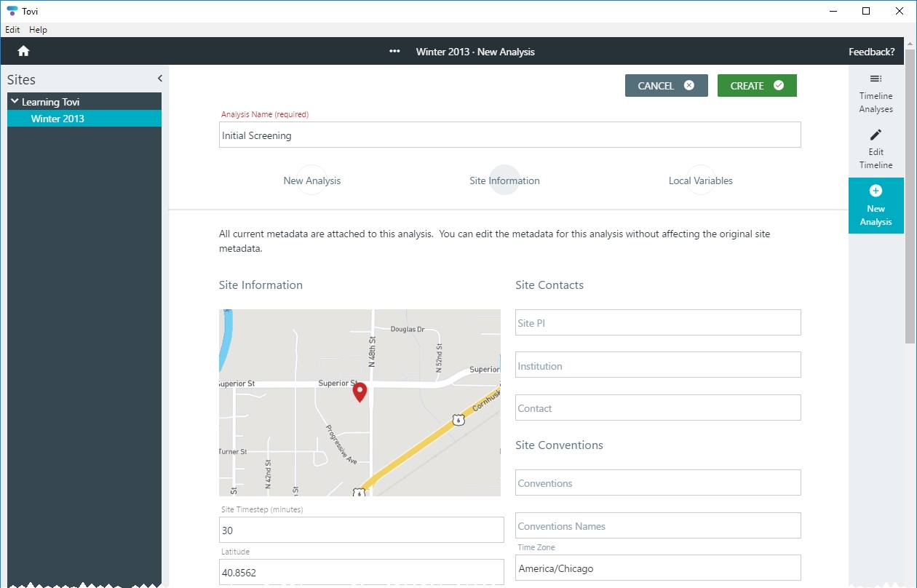Open the Help menu

[x=38, y=30]
